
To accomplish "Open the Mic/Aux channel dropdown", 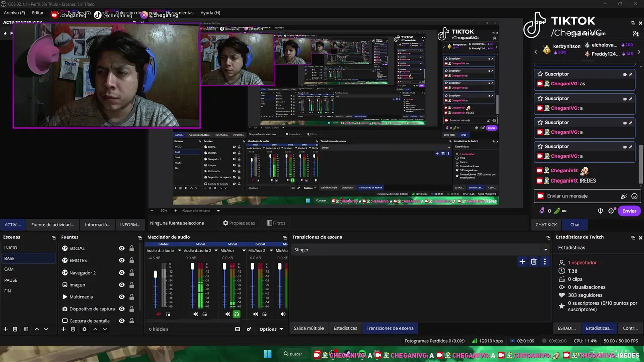I will [x=244, y=250].
